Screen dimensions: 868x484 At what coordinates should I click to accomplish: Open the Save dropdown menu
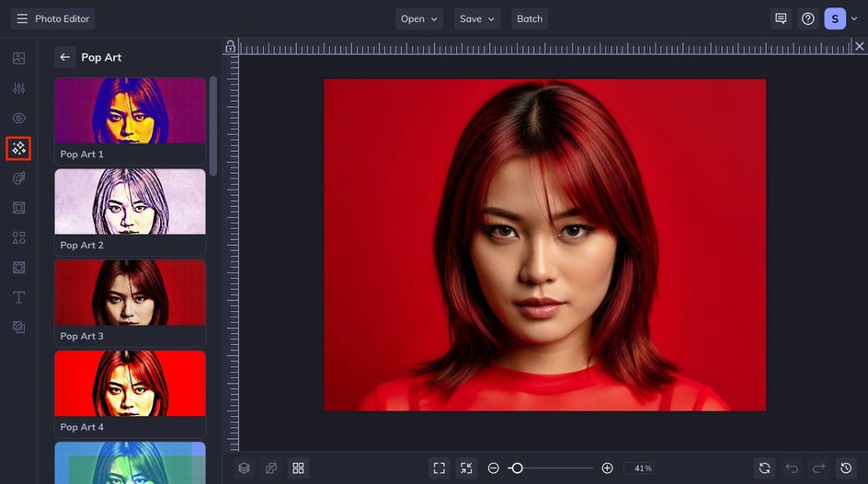(477, 18)
